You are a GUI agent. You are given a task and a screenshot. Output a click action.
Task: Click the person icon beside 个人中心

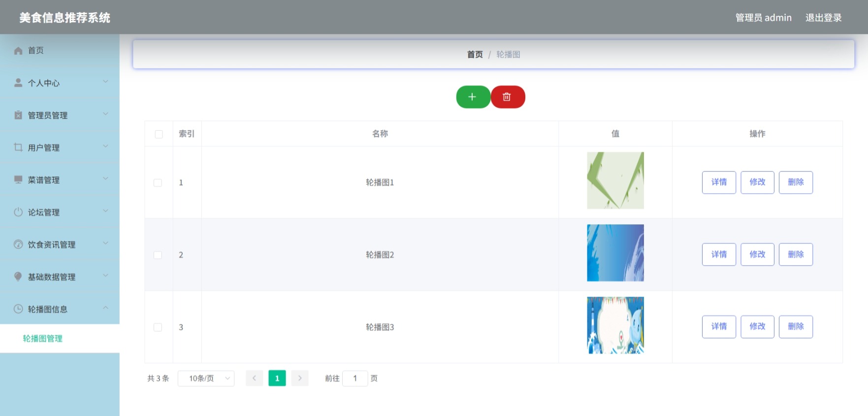pyautogui.click(x=18, y=83)
